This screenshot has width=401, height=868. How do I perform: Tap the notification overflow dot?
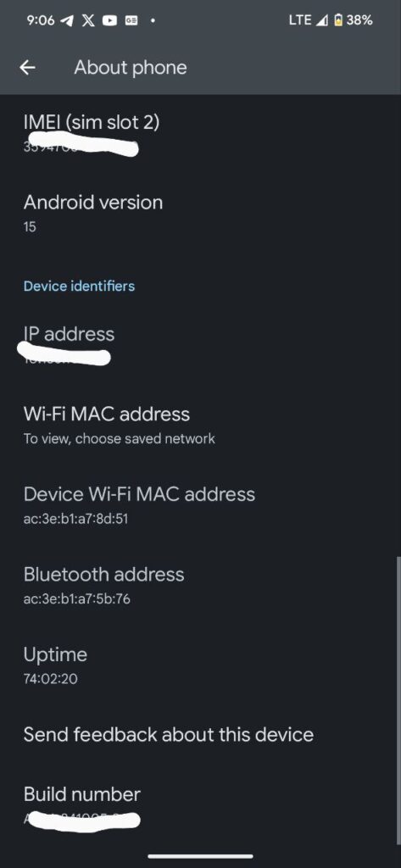pyautogui.click(x=153, y=21)
